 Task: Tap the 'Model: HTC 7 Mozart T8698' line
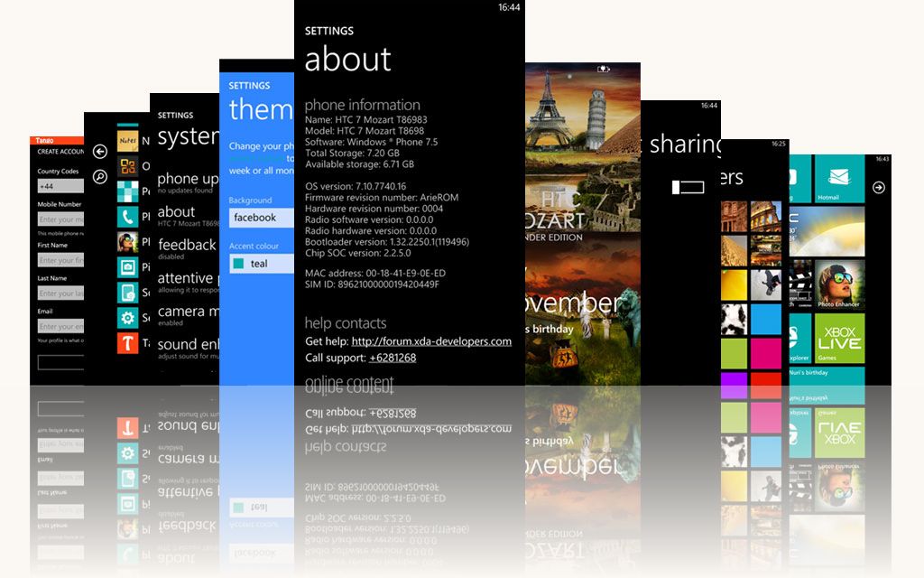point(365,131)
